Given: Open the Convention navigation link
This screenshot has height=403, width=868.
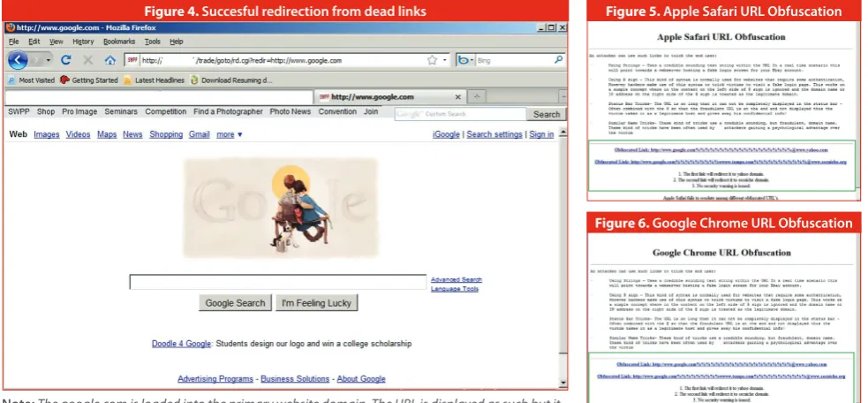Looking at the screenshot, I should pos(337,111).
